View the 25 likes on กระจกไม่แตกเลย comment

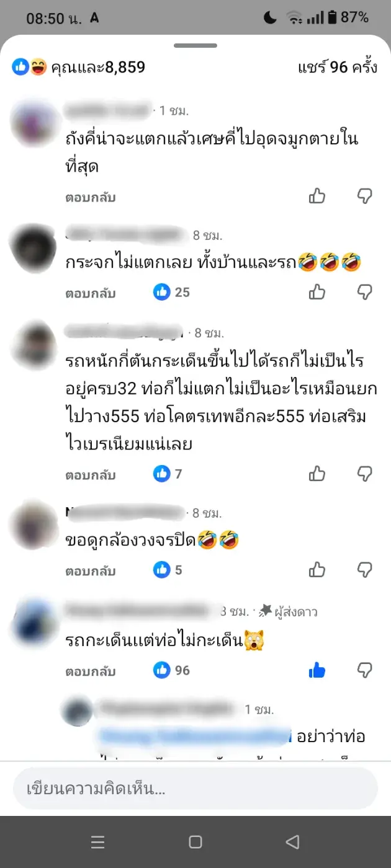point(171,292)
